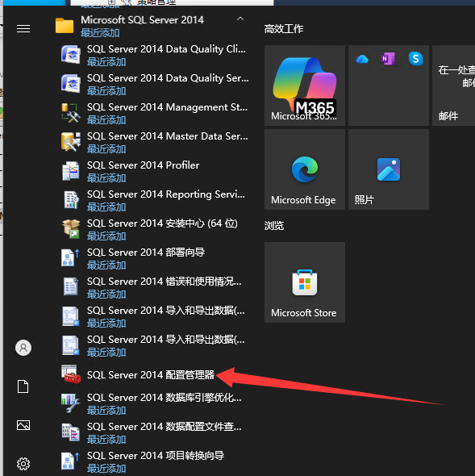The width and height of the screenshot is (475, 476).
Task: Click the 浏览 group heading
Action: pyautogui.click(x=274, y=226)
